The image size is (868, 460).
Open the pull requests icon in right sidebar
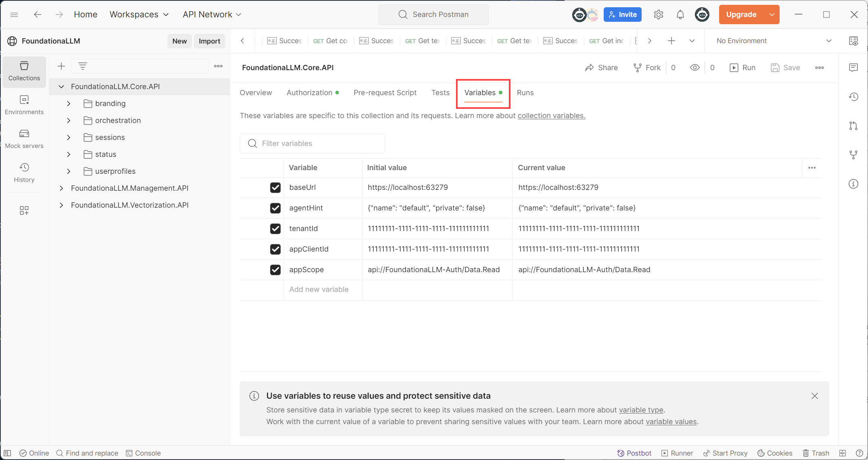(x=853, y=126)
